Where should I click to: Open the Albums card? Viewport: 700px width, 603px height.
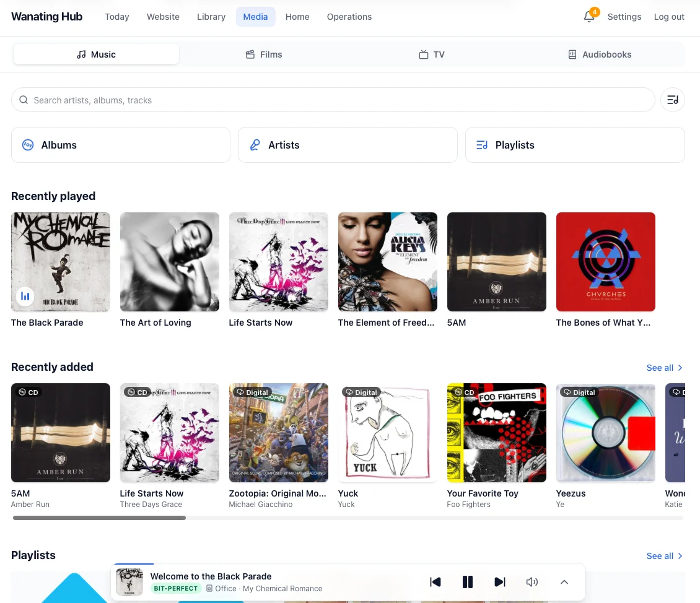pos(121,145)
